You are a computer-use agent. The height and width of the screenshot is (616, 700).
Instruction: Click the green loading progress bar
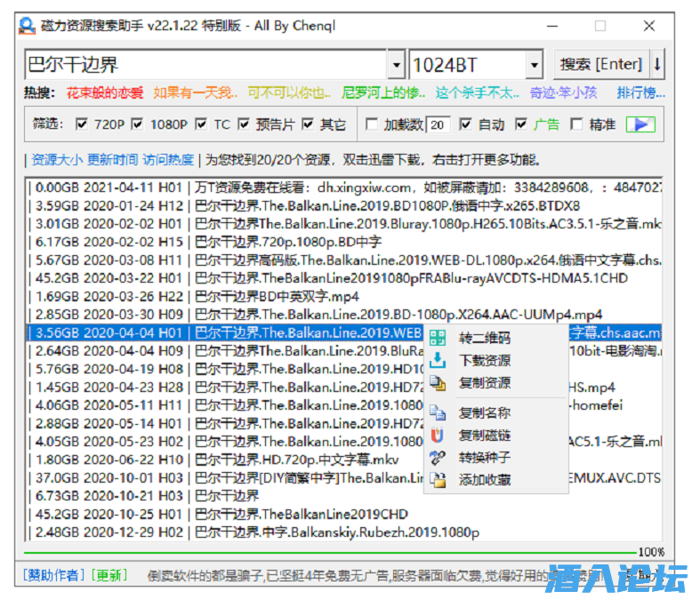coord(330,553)
